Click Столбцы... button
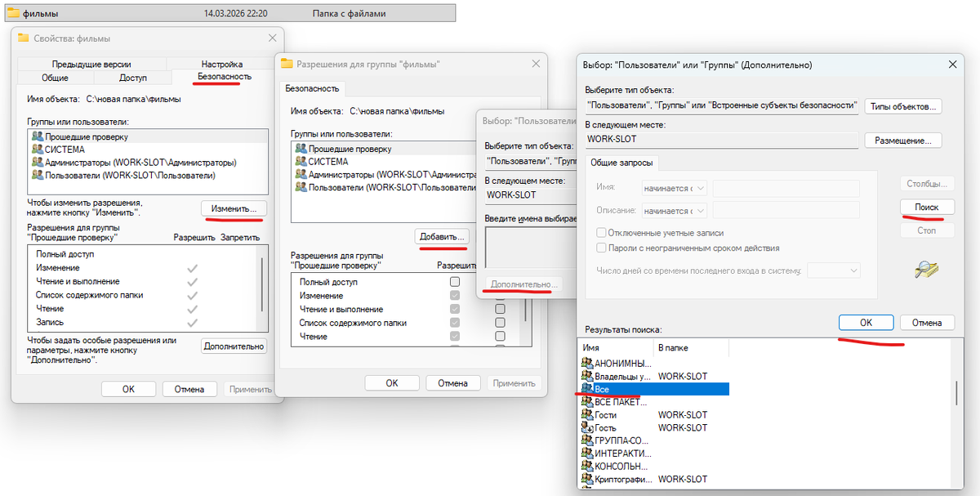The width and height of the screenshot is (980, 496). [x=927, y=184]
